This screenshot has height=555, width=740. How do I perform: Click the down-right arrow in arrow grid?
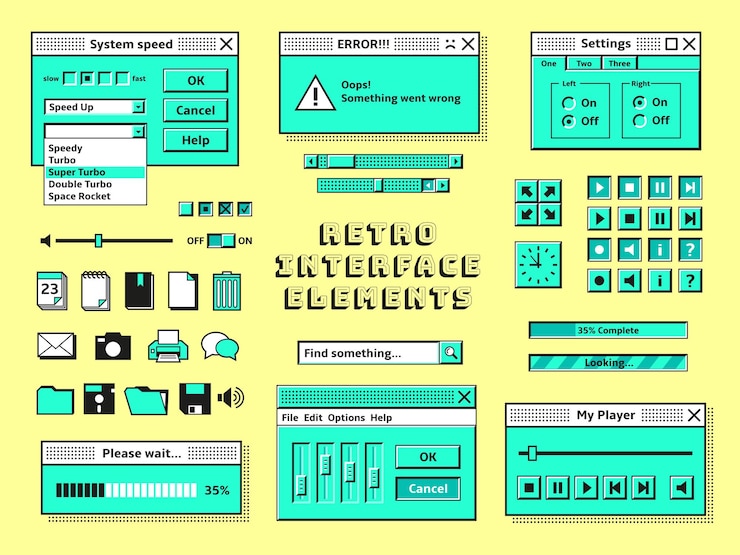(x=550, y=214)
